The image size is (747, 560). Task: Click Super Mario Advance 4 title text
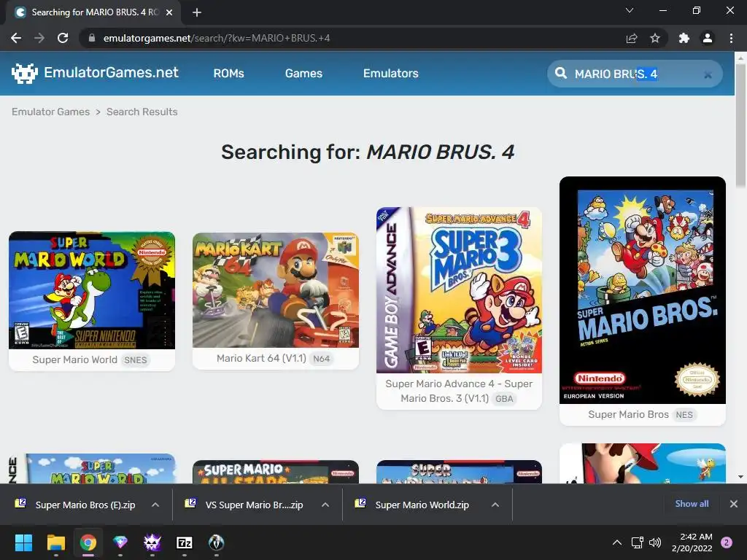click(460, 391)
